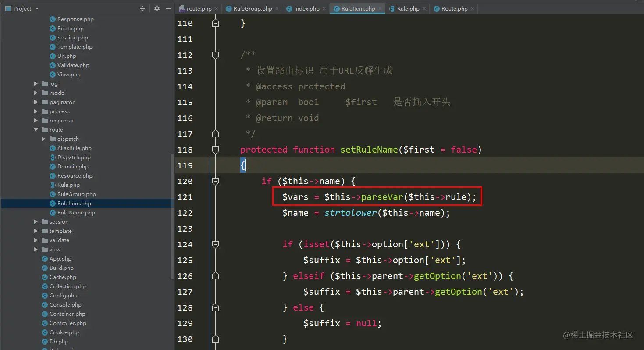The image size is (644, 350).
Task: Expand the paginator folder
Action: pos(36,102)
